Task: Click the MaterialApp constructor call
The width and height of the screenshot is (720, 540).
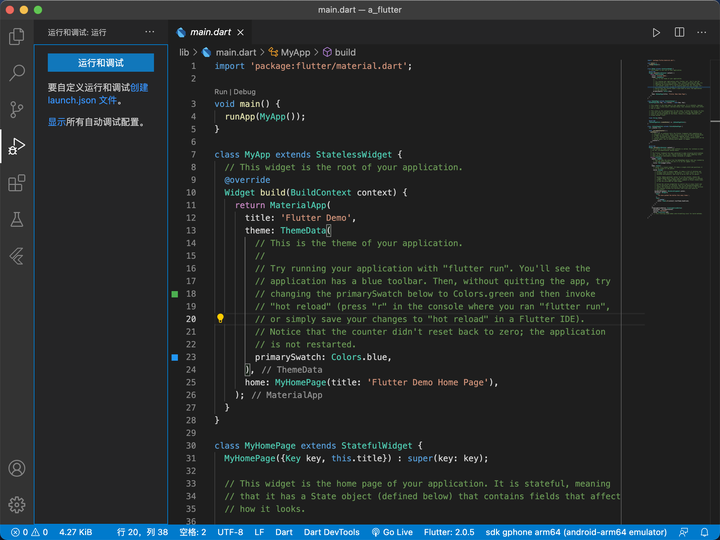Action: pos(298,205)
